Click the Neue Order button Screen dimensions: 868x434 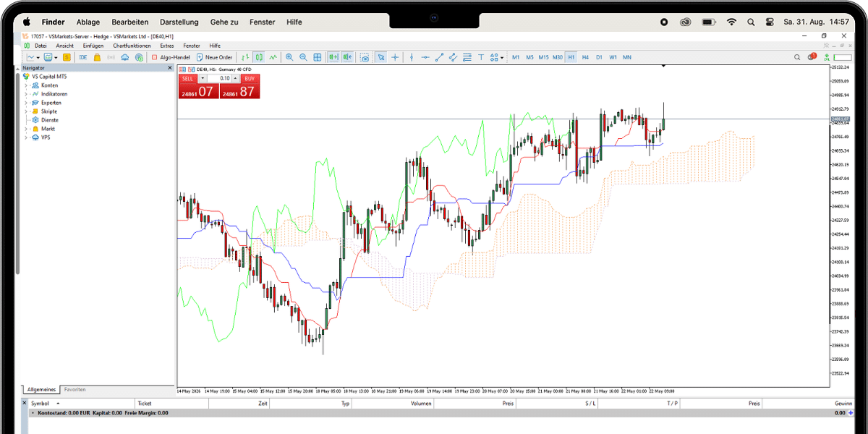point(214,57)
